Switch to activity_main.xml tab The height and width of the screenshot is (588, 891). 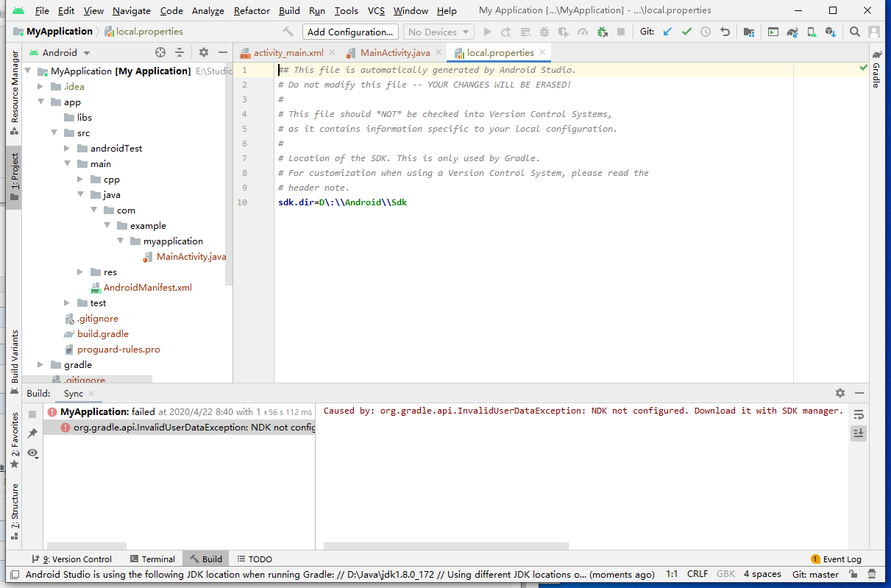[288, 52]
